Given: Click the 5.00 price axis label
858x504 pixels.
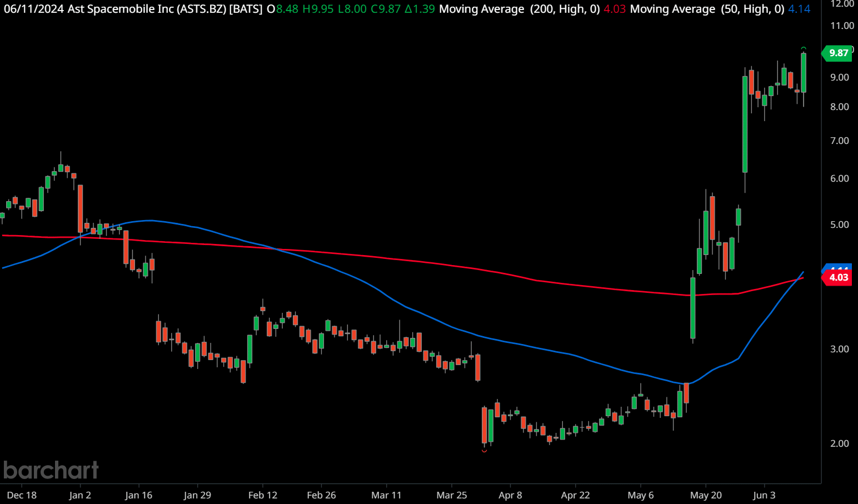Looking at the screenshot, I should (840, 224).
